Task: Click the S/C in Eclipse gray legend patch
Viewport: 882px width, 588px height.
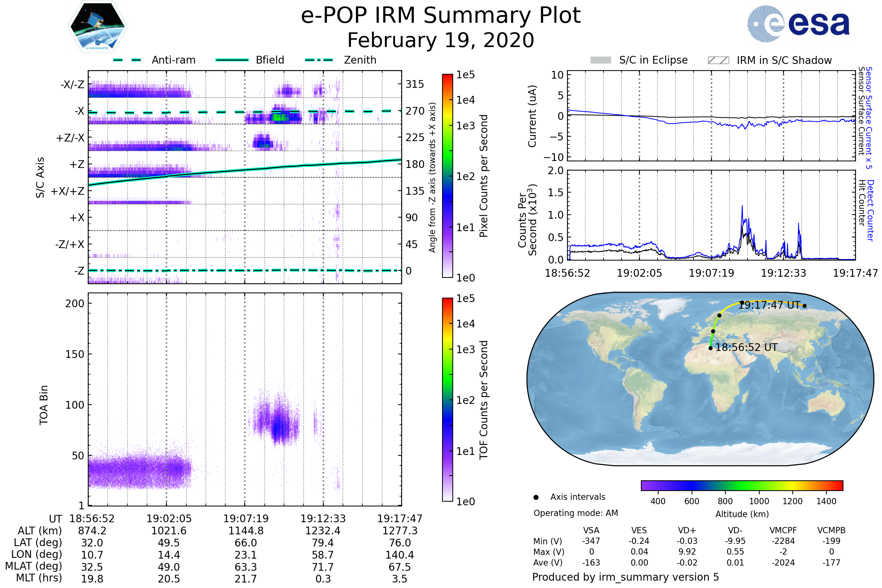Action: pos(601,60)
